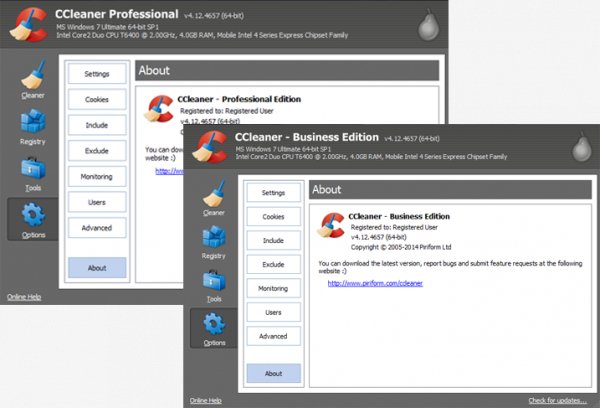Click version text in Professional title bar
The height and width of the screenshot is (408, 600).
point(214,16)
